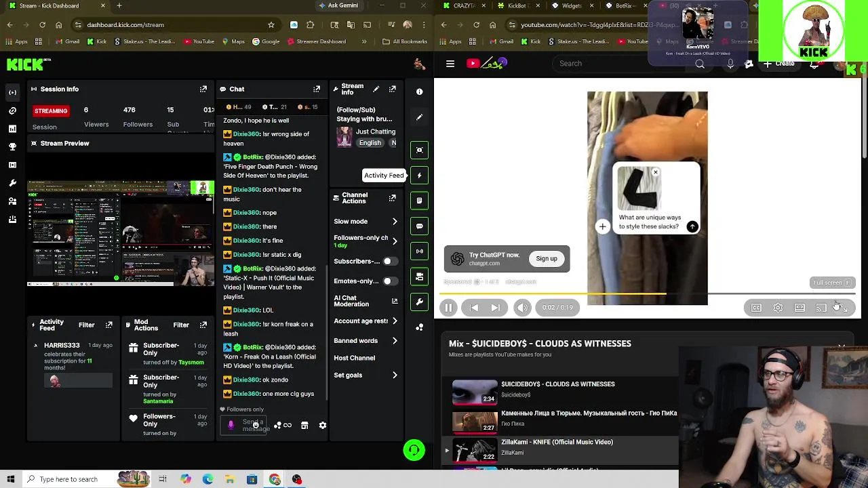Open the Activity Feed Filter
Image resolution: width=868 pixels, height=488 pixels.
(x=86, y=325)
